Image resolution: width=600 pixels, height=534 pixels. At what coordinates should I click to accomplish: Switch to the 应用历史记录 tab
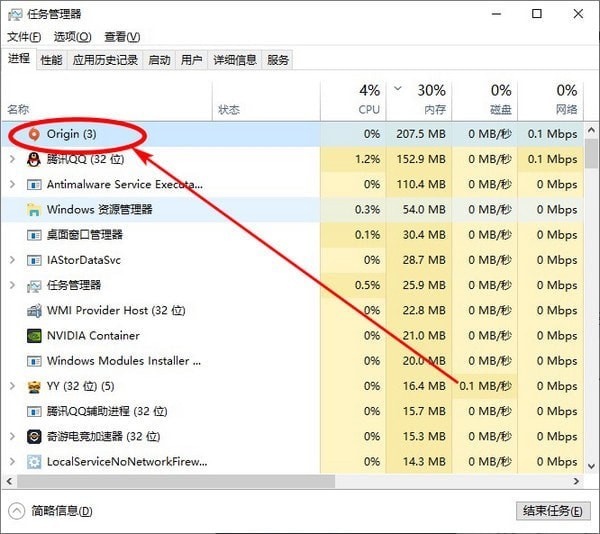[x=105, y=60]
